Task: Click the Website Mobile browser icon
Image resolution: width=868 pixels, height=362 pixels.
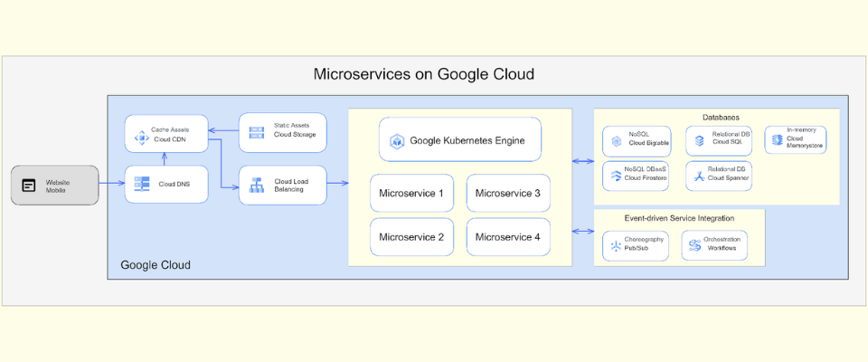Action: pos(29,186)
